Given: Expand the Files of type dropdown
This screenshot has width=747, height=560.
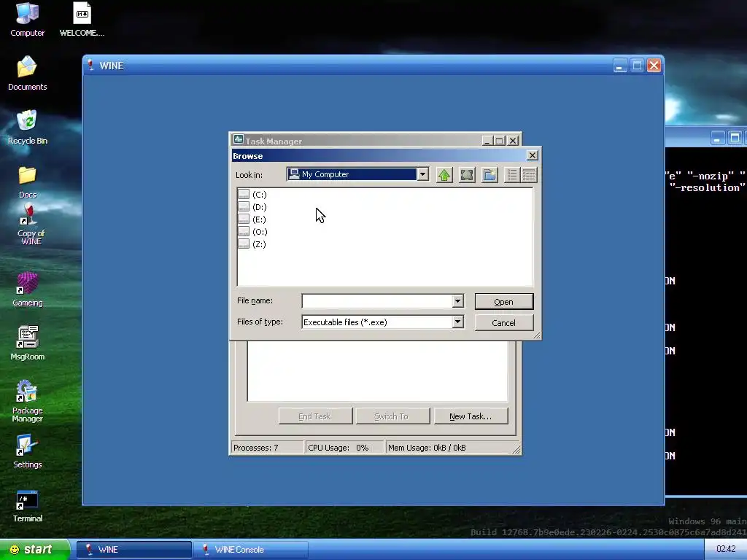Looking at the screenshot, I should pos(457,322).
